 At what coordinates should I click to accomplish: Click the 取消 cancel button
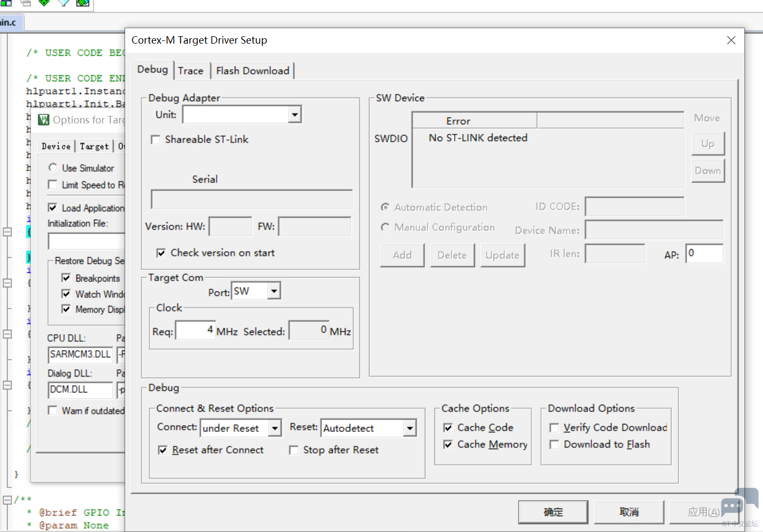(629, 512)
